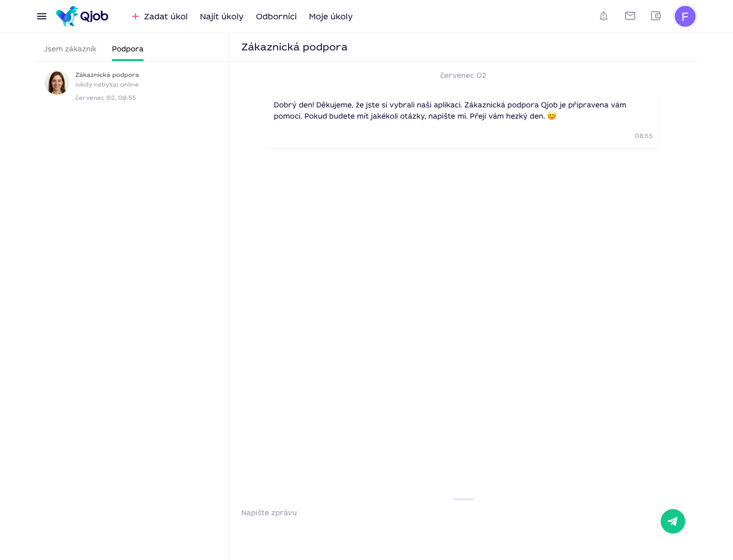Click the support agent avatar photo
733x560 pixels.
pyautogui.click(x=57, y=82)
